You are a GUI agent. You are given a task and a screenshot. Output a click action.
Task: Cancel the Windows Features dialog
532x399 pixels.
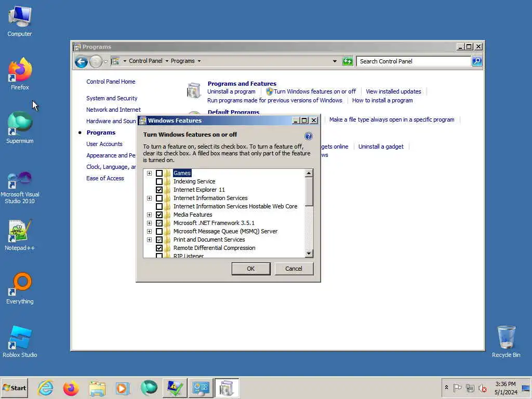click(x=294, y=269)
